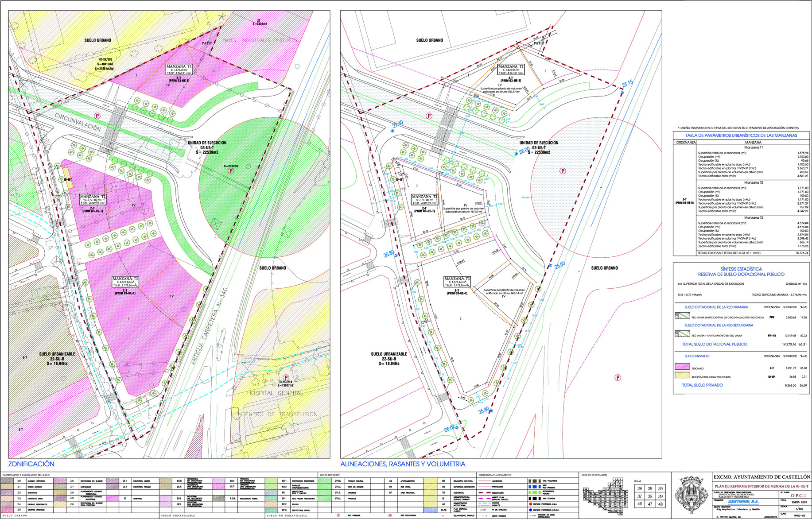Image resolution: width=812 pixels, height=519 pixels.
Task: Click the CIRCUNVALACIÓN road label
Action: pyautogui.click(x=78, y=122)
